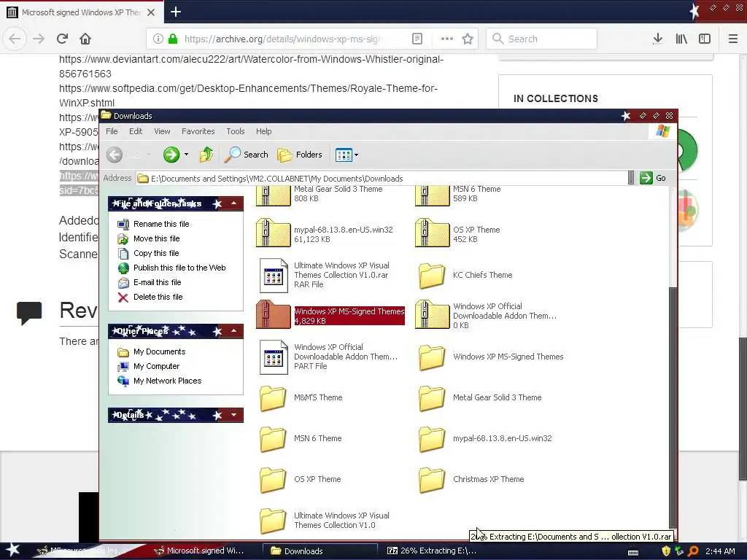
Task: Toggle Firefox sidebar icon
Action: 705,39
